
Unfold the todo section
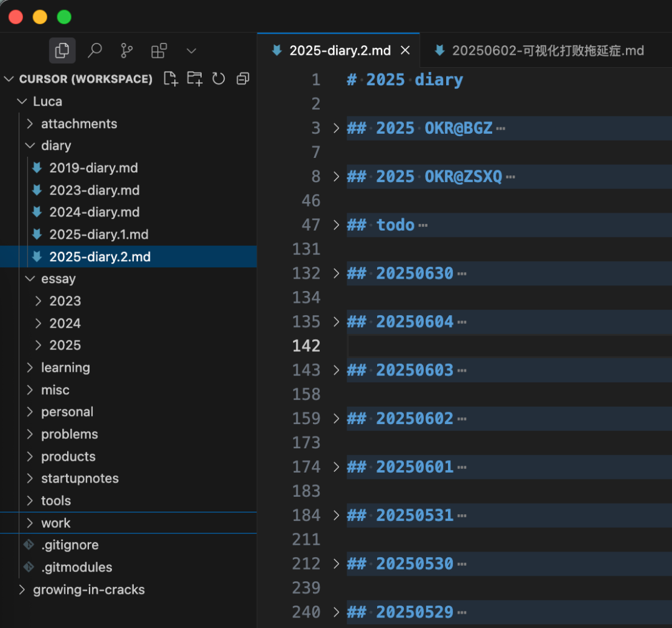pos(337,225)
